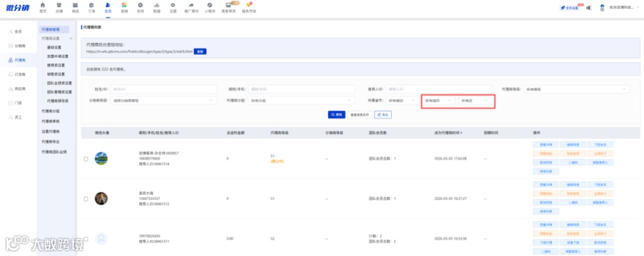
Task: Open 代理商团队业绩 in the submenu
Action: pyautogui.click(x=54, y=152)
